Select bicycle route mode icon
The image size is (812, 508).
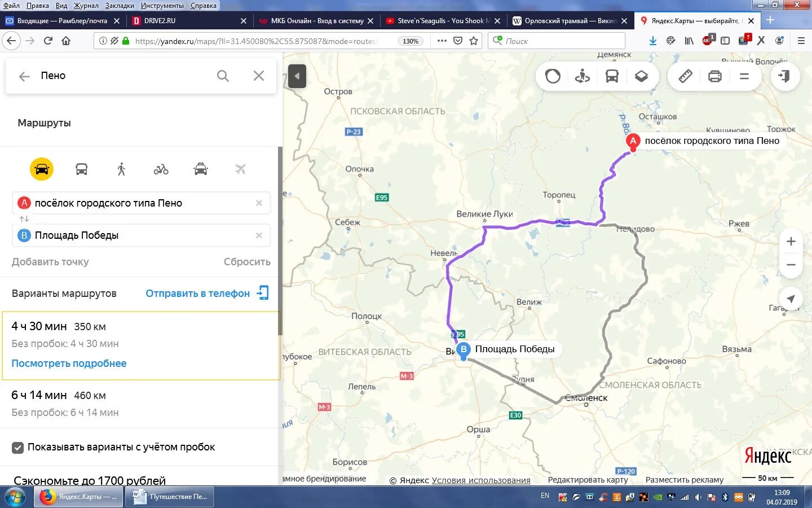(161, 169)
